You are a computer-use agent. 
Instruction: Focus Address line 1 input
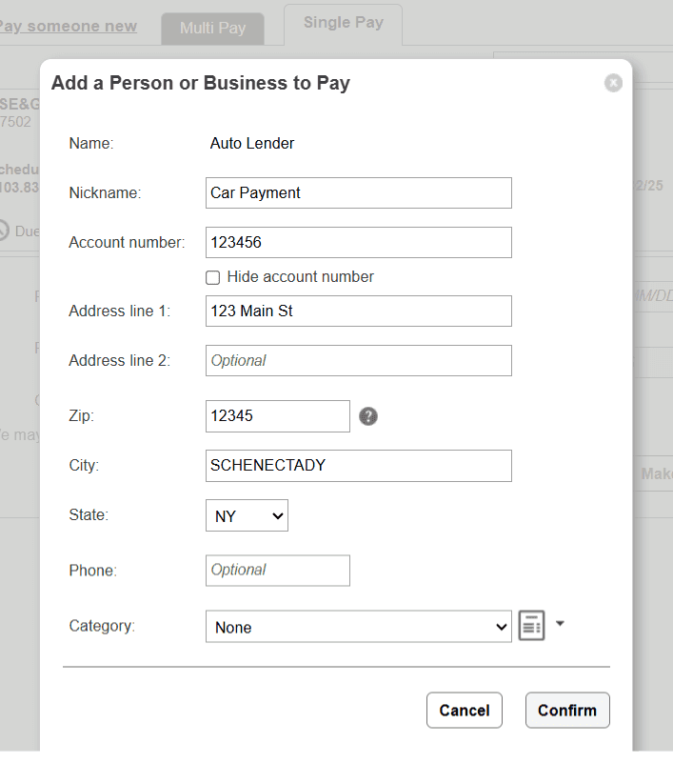point(358,311)
